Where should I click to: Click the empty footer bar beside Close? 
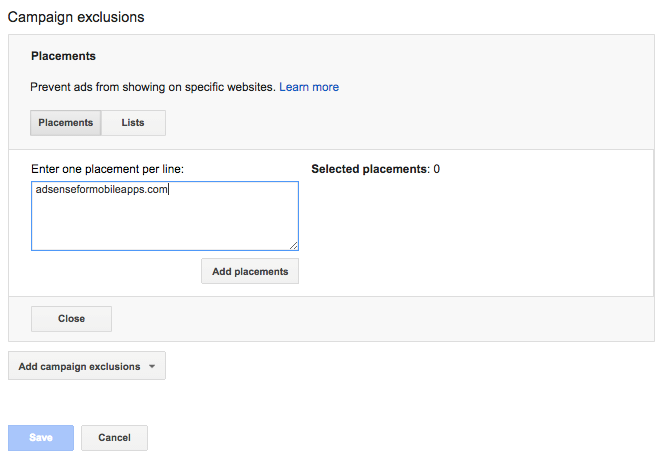tap(380, 319)
